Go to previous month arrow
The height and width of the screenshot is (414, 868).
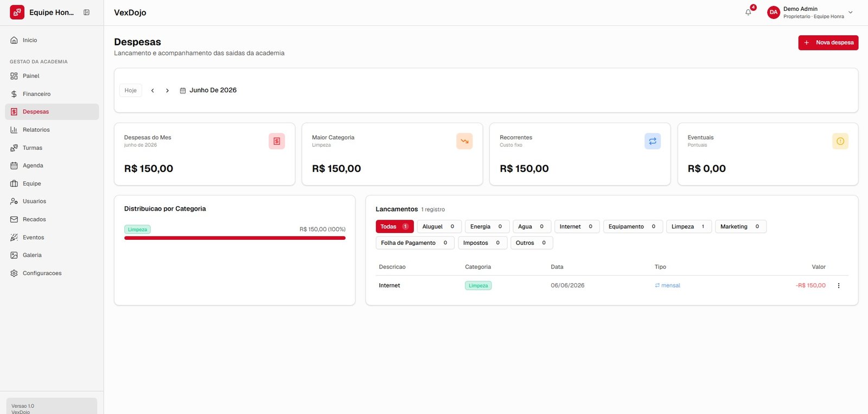[152, 91]
